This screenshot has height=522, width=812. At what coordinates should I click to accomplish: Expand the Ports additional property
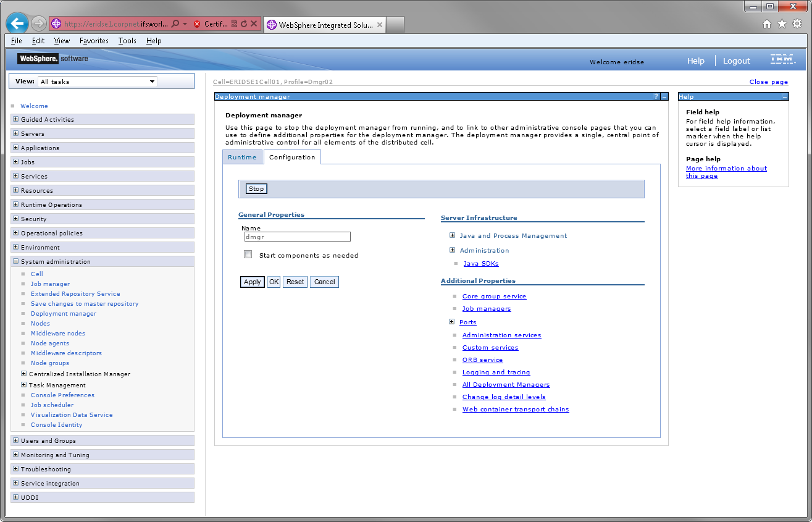tap(452, 322)
